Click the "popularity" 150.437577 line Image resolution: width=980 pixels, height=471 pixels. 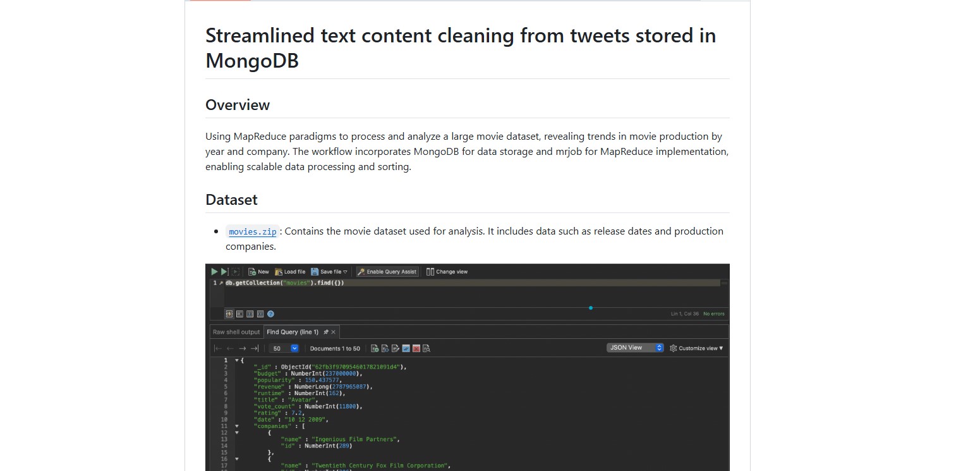click(298, 380)
